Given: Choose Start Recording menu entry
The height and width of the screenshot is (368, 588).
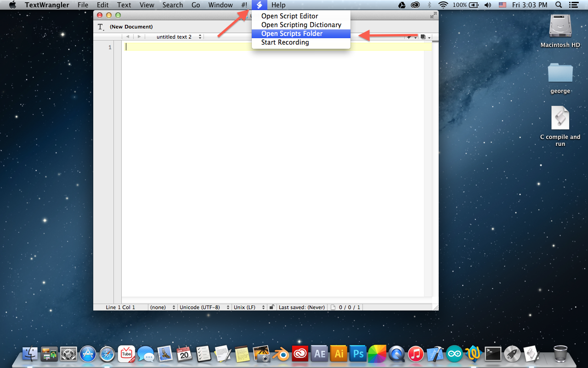Looking at the screenshot, I should pos(301,42).
